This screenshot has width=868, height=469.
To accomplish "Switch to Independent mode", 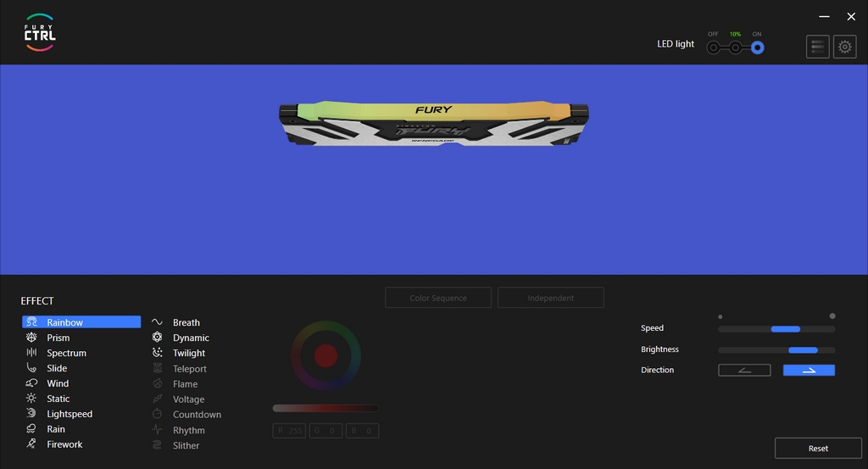I will (551, 298).
